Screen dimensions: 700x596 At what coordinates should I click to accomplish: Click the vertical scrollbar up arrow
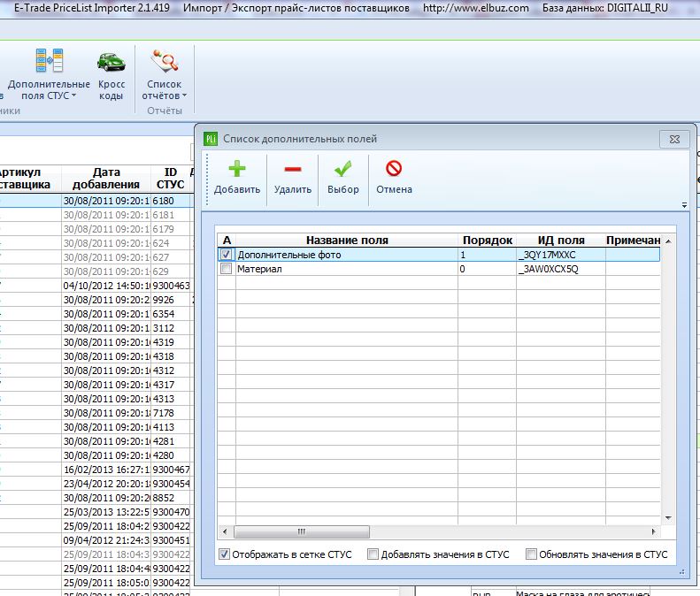coord(668,241)
